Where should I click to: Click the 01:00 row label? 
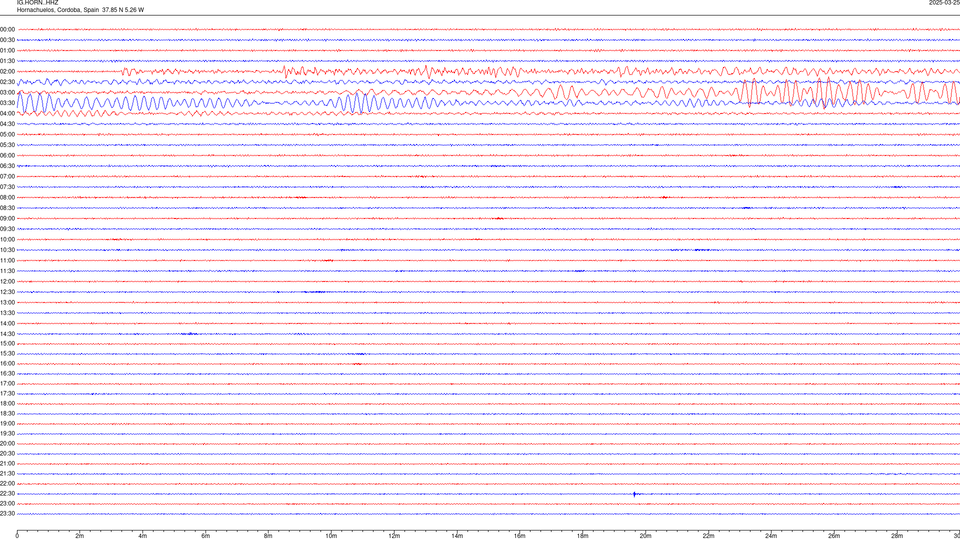tap(7, 50)
